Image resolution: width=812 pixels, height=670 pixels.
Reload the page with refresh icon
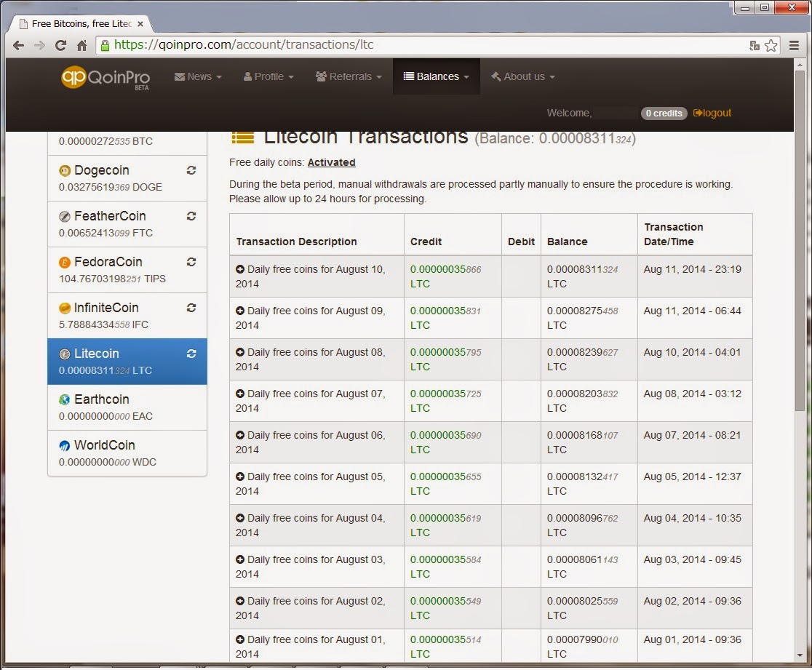60,46
